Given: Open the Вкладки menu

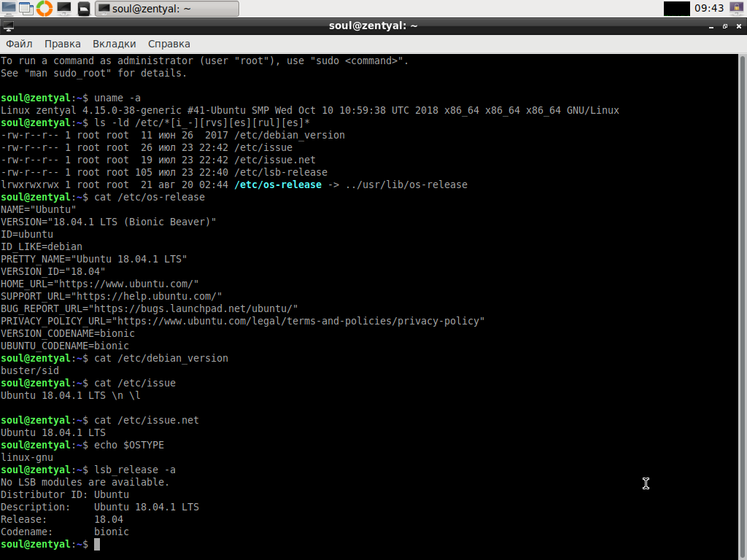Looking at the screenshot, I should 115,44.
